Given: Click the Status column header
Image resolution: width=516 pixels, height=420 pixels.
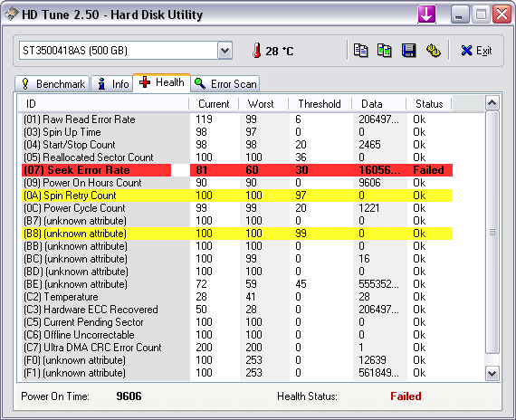Looking at the screenshot, I should (429, 104).
